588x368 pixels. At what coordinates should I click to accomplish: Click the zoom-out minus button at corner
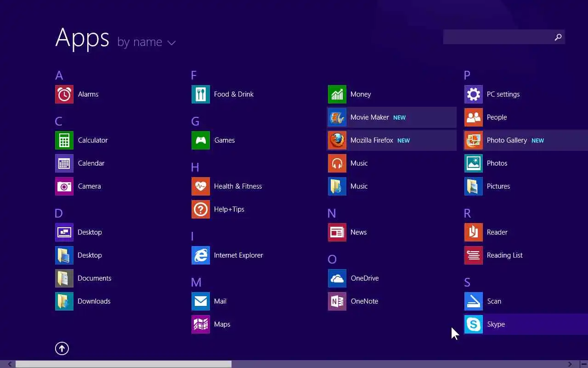tap(583, 364)
